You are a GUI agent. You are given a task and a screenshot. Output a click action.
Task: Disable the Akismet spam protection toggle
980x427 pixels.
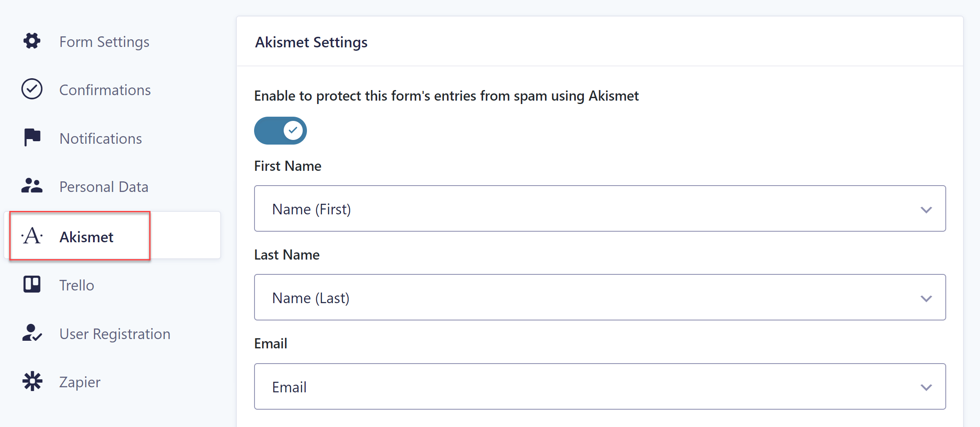tap(280, 131)
